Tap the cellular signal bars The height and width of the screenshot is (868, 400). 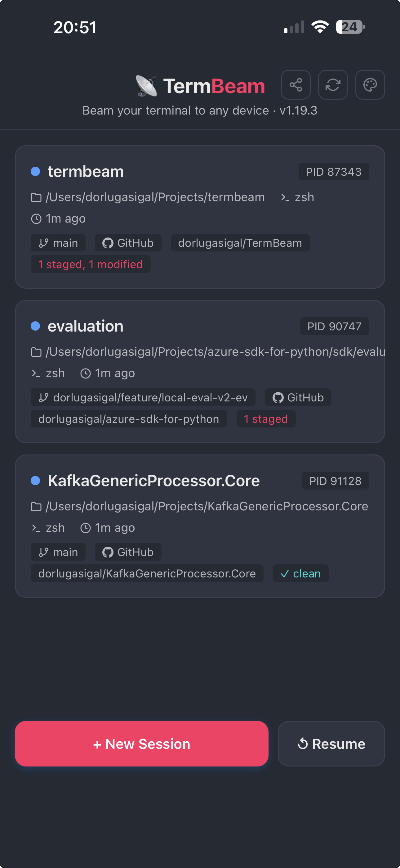[294, 27]
